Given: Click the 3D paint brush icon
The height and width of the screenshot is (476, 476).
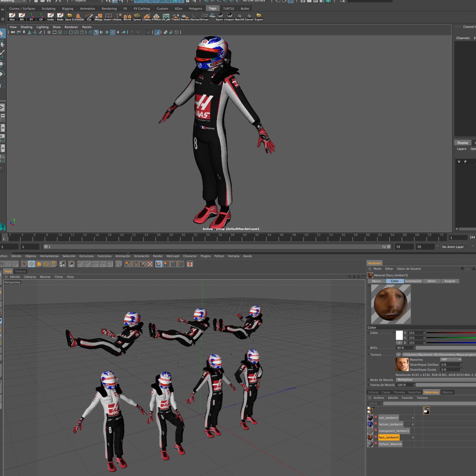Looking at the screenshot, I should [71, 264].
